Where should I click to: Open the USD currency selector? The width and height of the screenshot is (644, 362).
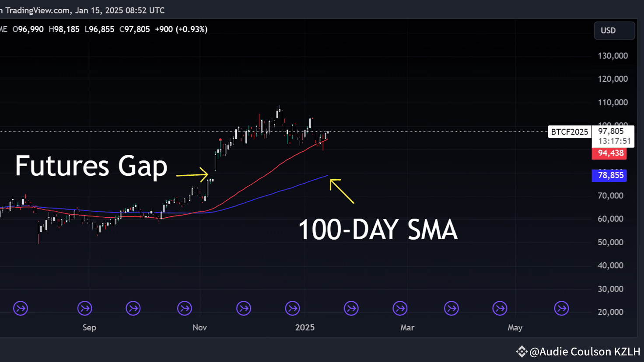[614, 30]
